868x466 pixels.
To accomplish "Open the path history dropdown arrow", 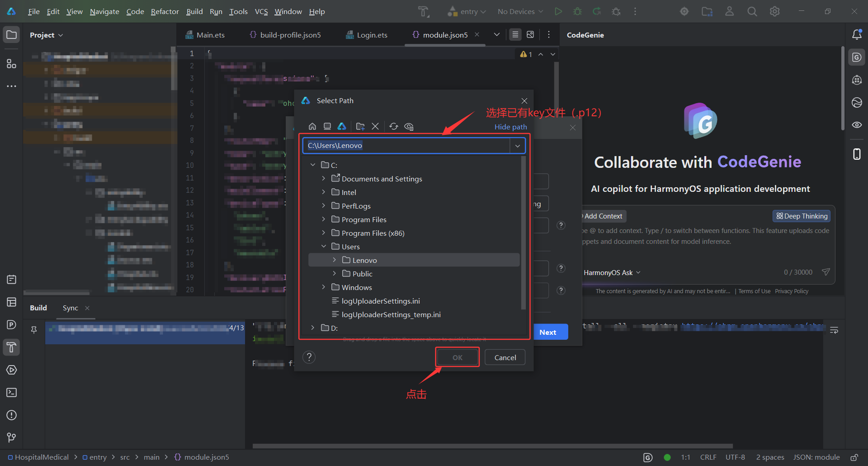I will [518, 145].
